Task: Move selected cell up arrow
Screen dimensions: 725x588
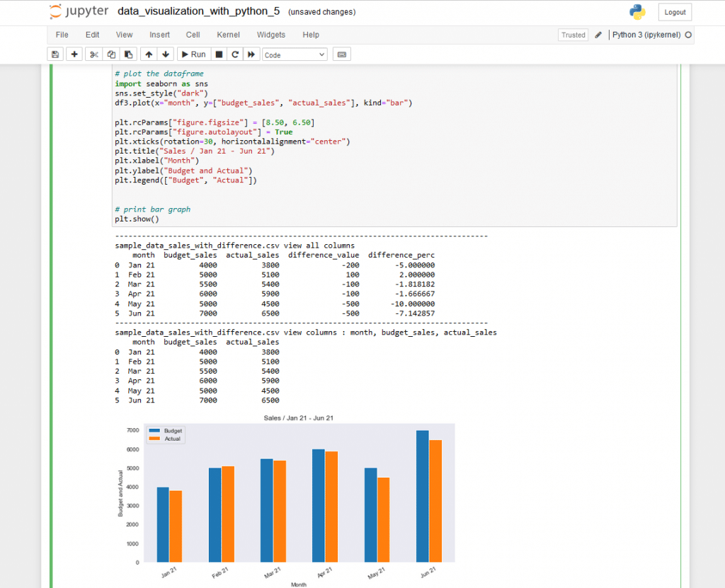Action: (x=149, y=54)
